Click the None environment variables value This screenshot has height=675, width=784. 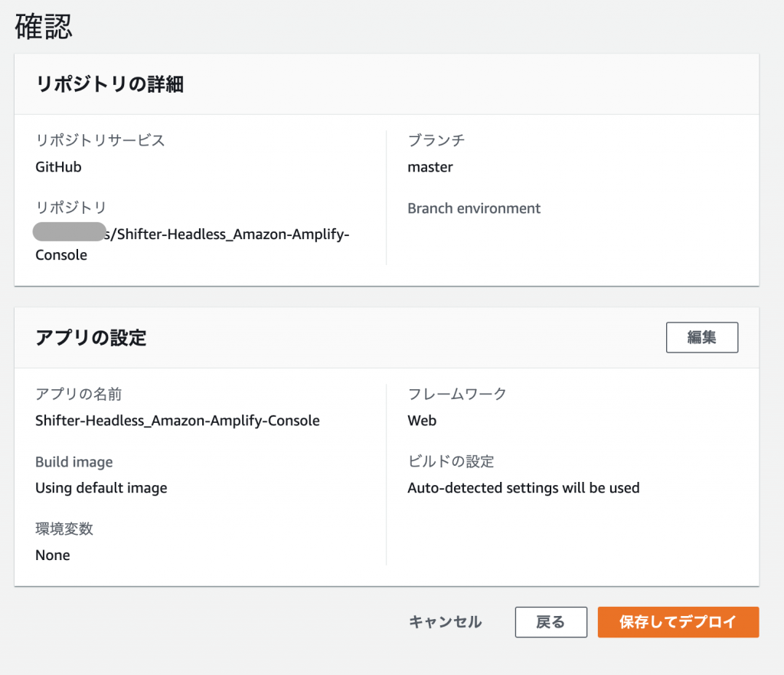[x=53, y=555]
